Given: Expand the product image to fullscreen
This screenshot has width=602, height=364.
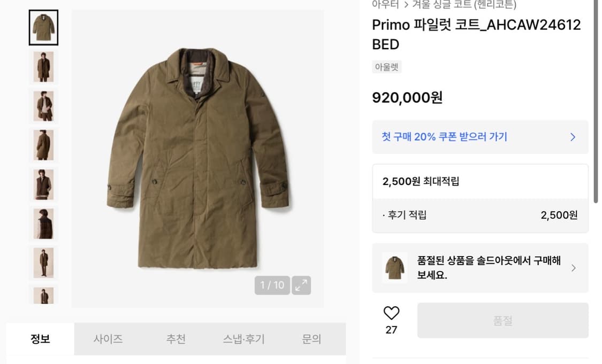Looking at the screenshot, I should click(301, 285).
